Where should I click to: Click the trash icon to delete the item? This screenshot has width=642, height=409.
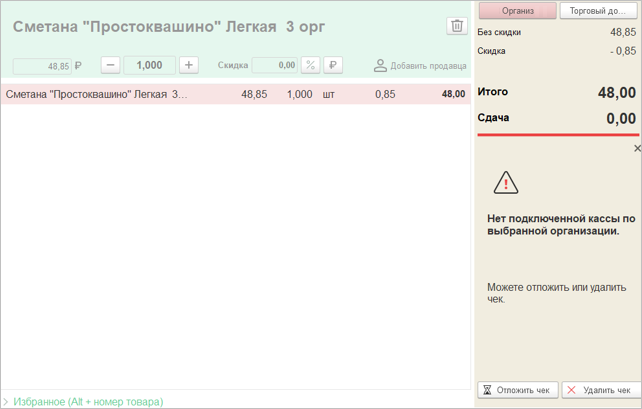point(457,26)
